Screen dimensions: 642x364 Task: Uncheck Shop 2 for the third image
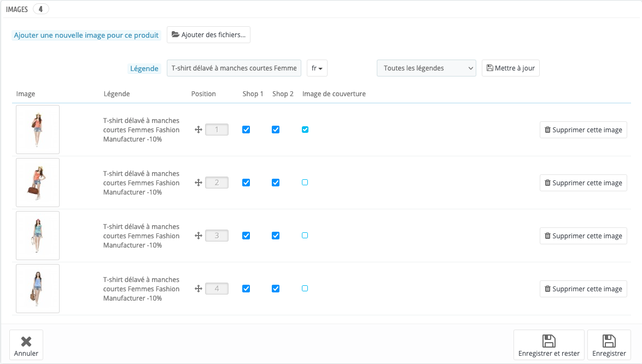[276, 236]
